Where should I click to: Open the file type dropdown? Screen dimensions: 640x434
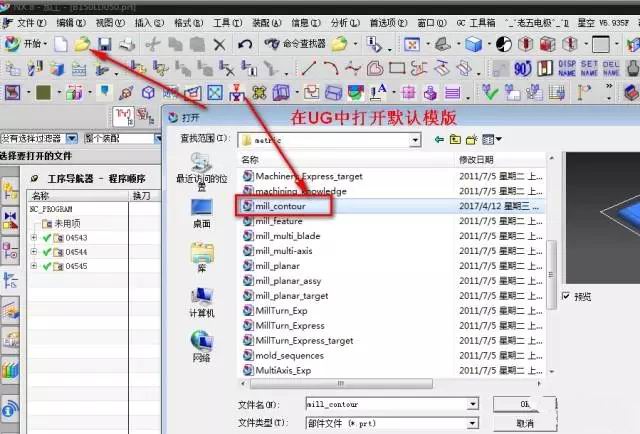(473, 423)
